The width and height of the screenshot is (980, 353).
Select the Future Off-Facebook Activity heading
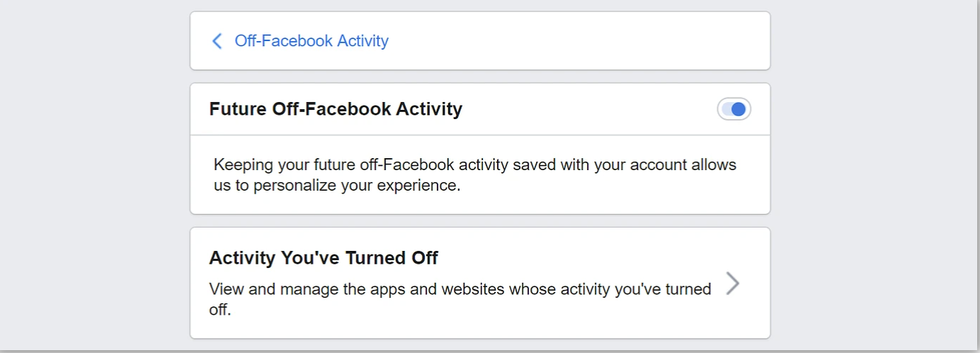tap(336, 109)
